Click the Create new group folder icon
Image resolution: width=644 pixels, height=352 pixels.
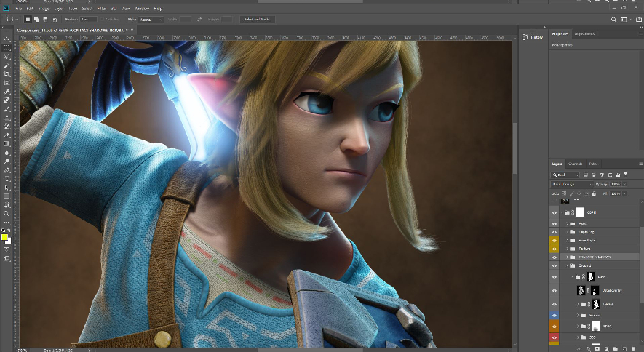click(616, 348)
